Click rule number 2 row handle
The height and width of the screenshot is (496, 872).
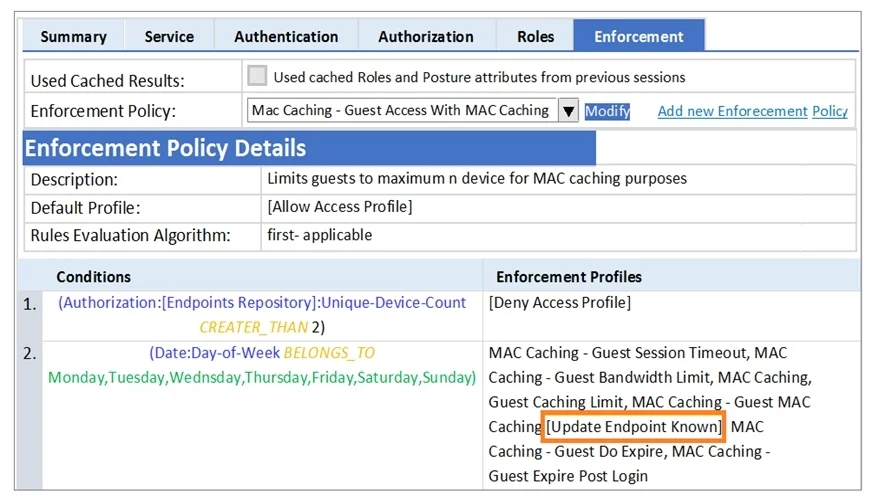tap(30, 353)
